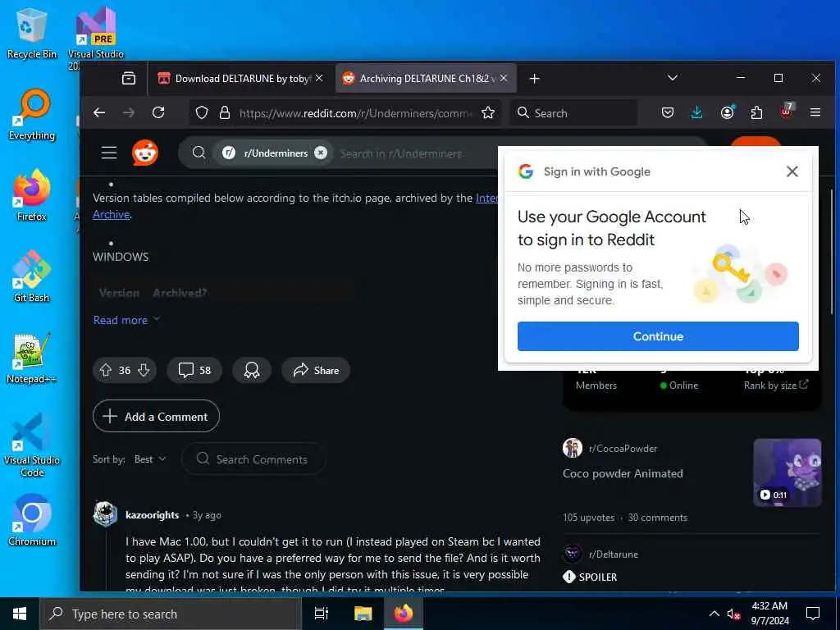The image size is (840, 630).
Task: Open uBlock Origin extension icon
Action: pos(786,112)
